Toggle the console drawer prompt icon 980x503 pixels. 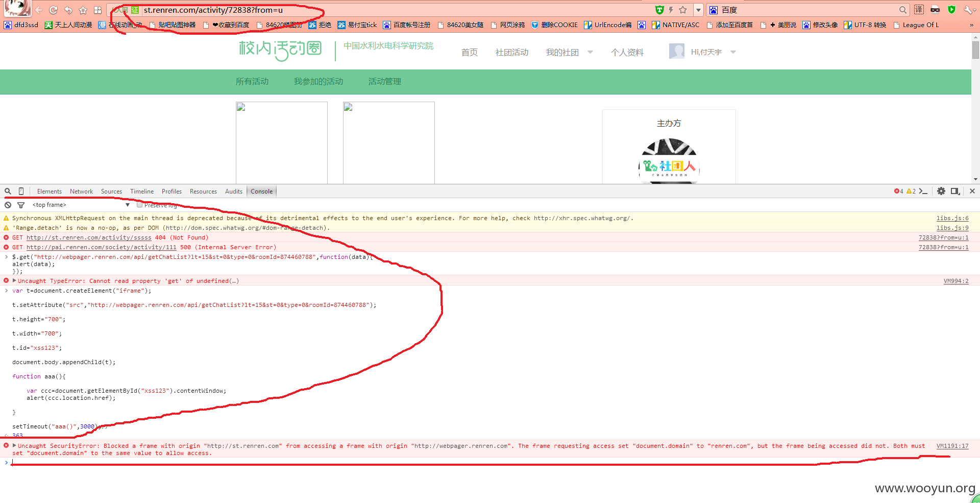923,191
